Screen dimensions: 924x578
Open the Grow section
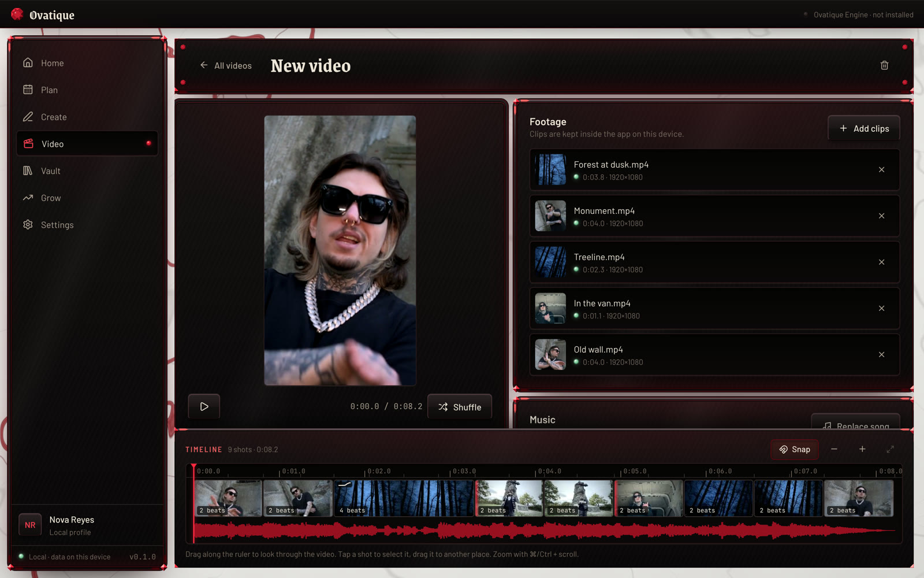[87, 198]
